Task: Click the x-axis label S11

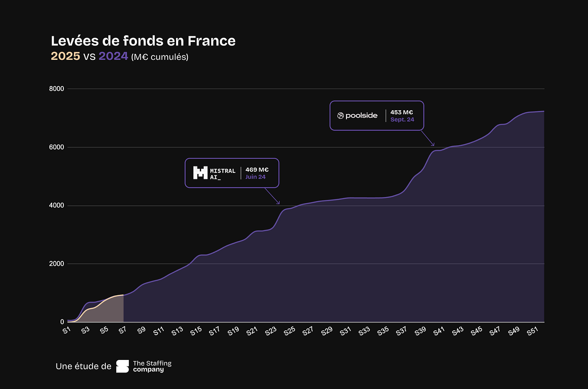Action: click(x=159, y=331)
